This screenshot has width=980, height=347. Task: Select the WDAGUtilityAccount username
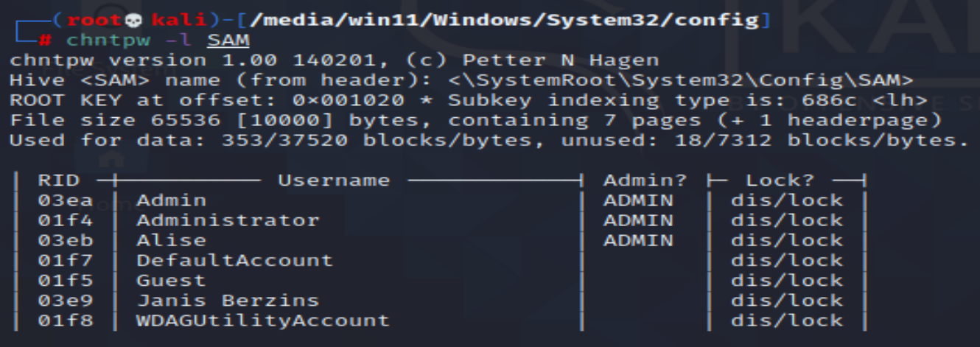(x=262, y=320)
